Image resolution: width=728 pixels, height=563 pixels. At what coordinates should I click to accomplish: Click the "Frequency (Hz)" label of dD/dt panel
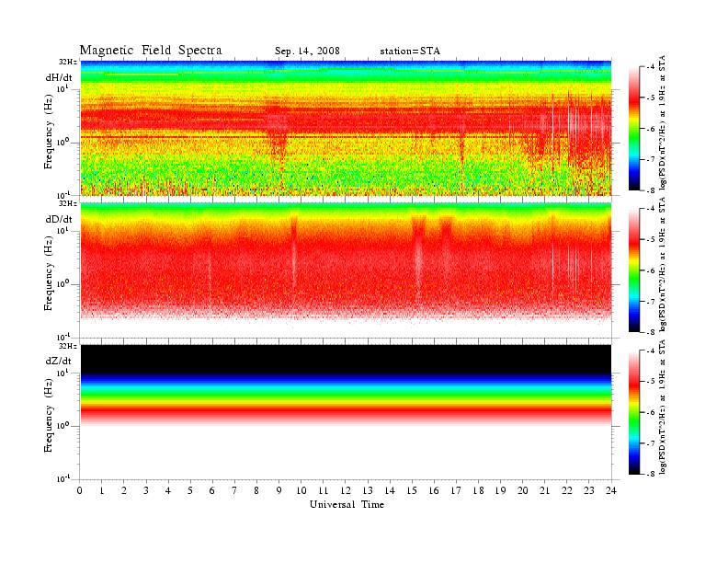coord(49,273)
